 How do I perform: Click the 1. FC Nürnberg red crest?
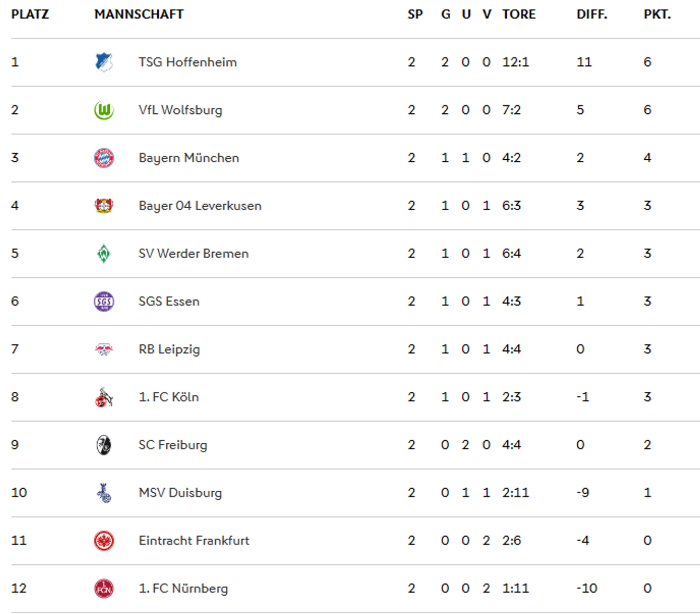pyautogui.click(x=104, y=589)
